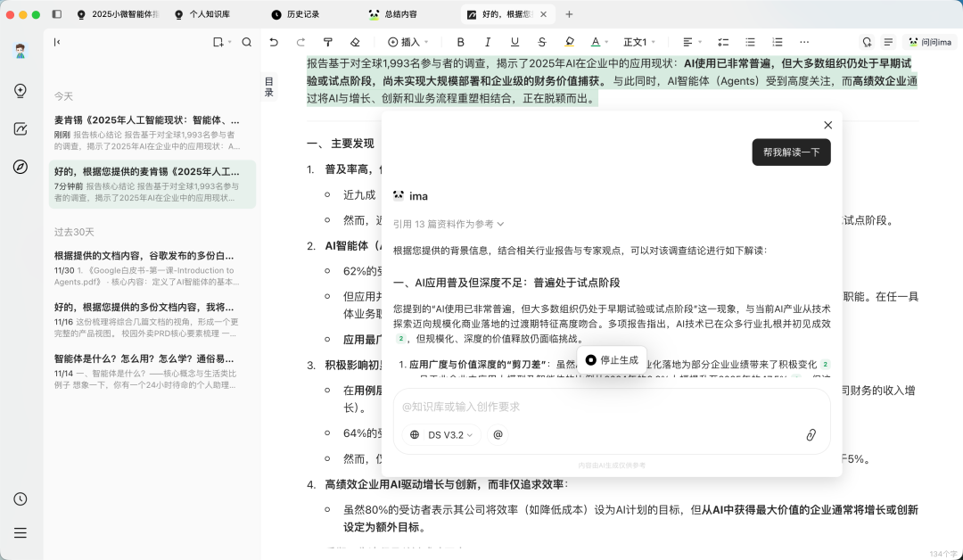963x560 pixels.
Task: Click the paperclip attachment icon in chat input
Action: click(x=811, y=435)
